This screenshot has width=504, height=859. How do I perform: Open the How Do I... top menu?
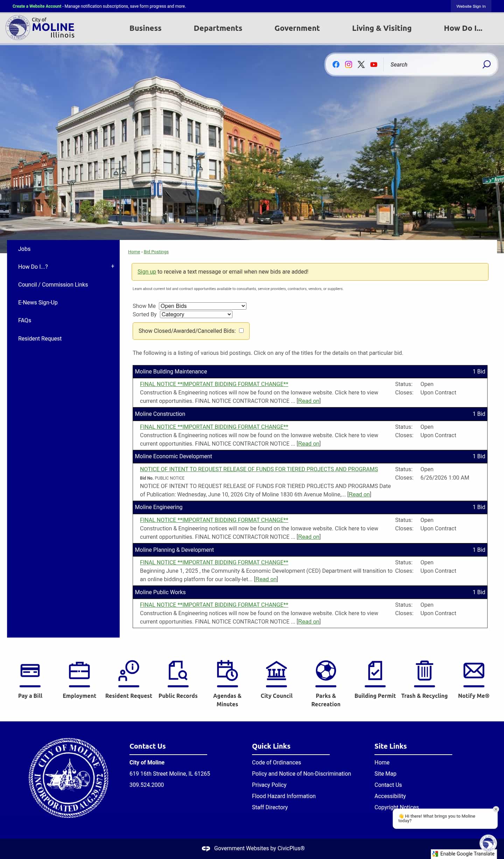pyautogui.click(x=463, y=28)
